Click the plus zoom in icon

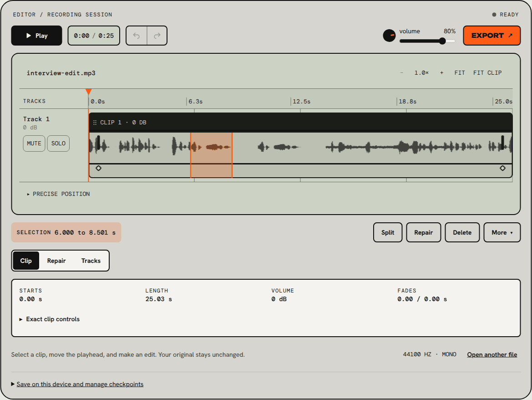(x=441, y=73)
